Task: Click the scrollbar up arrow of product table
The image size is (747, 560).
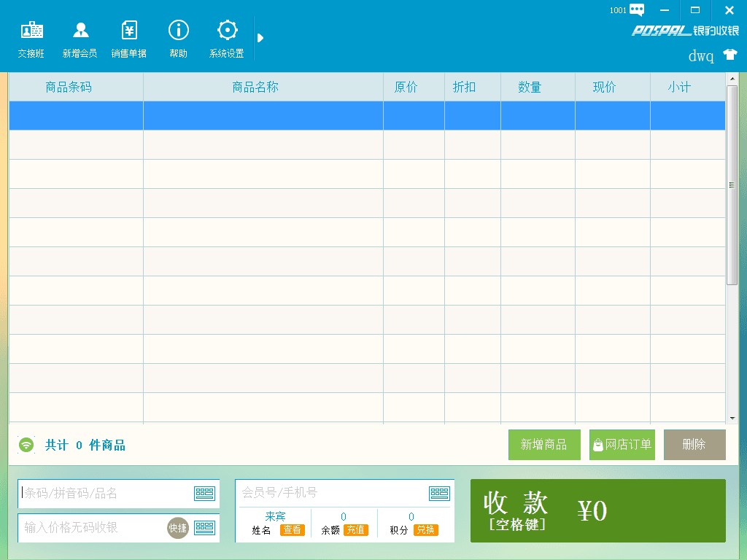Action: tap(732, 78)
